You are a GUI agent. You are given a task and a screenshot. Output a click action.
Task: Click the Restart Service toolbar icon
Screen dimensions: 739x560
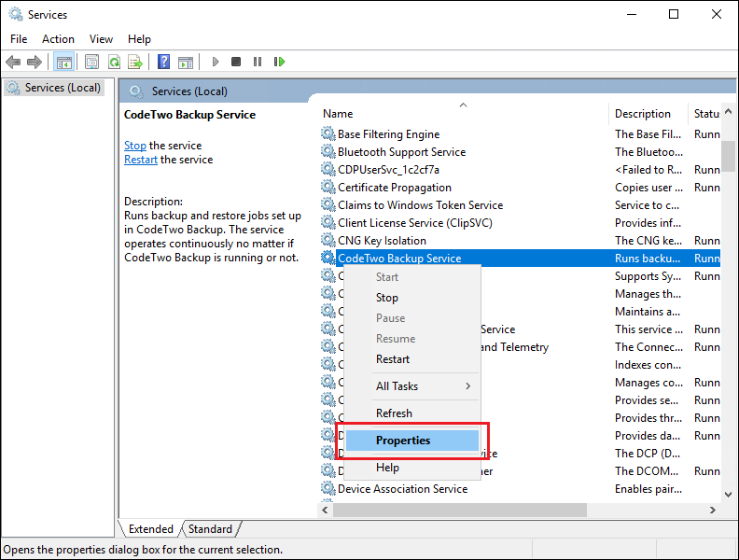click(279, 62)
